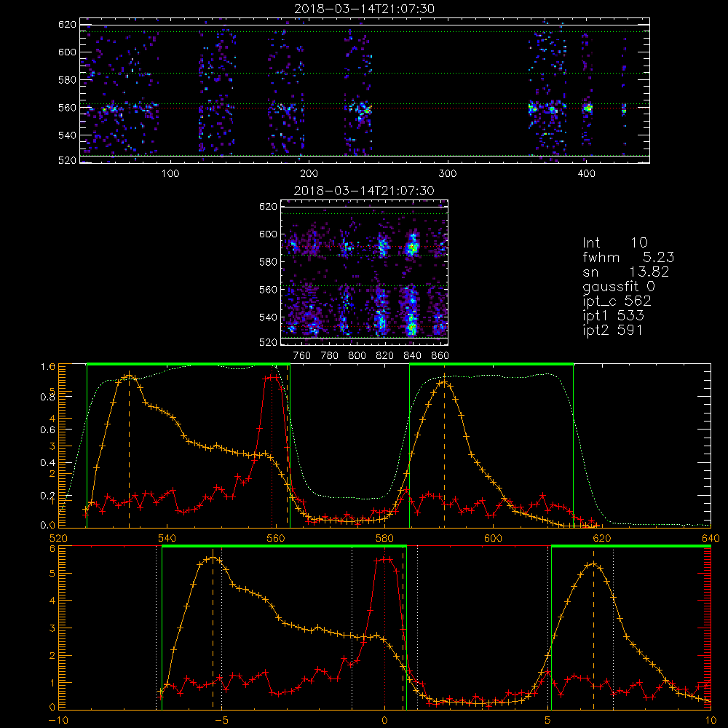Click the 'ipt1 533' entry
The height and width of the screenshot is (728, 728).
(x=613, y=316)
